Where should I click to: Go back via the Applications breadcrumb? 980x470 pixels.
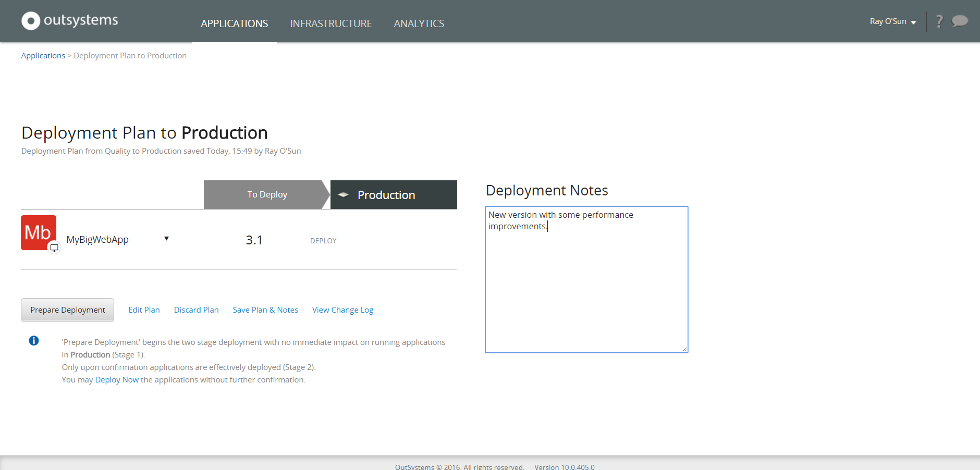(x=43, y=55)
